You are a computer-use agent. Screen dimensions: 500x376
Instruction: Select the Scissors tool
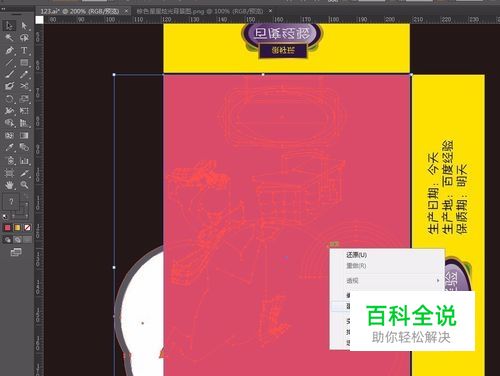[24, 86]
